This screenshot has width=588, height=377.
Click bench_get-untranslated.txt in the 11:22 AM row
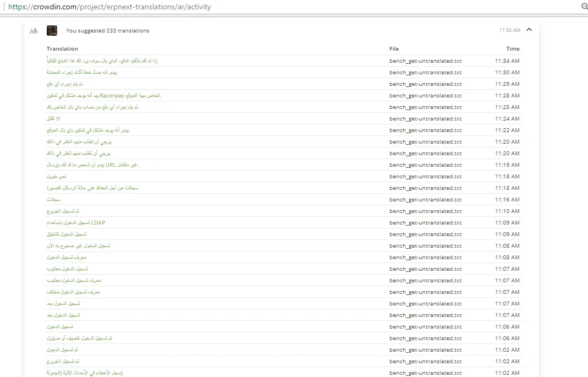[x=425, y=130]
